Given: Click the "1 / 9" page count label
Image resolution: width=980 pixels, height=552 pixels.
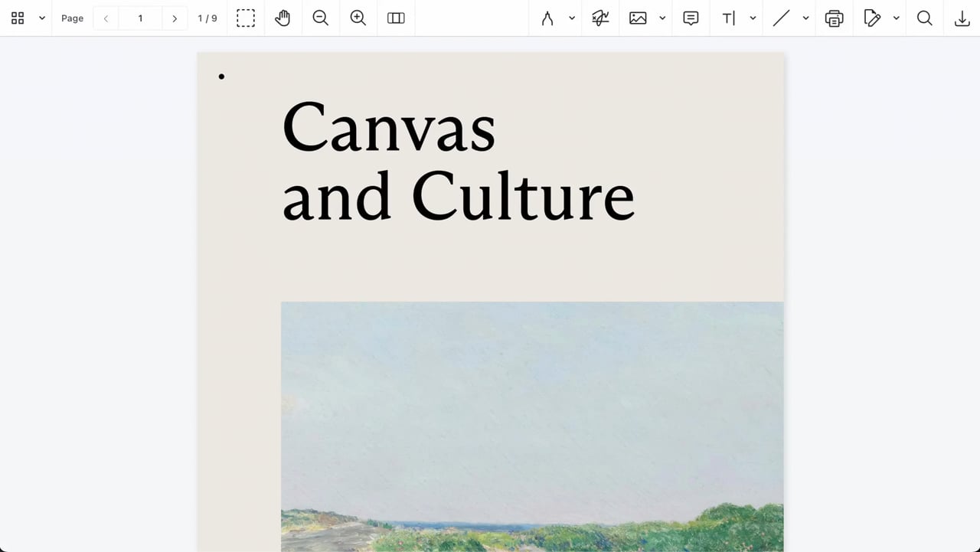Looking at the screenshot, I should tap(207, 18).
